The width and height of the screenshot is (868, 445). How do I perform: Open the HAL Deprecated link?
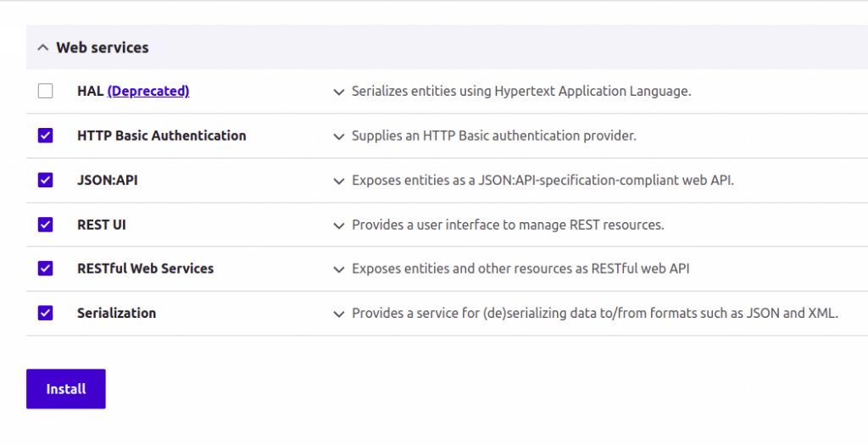[148, 91]
